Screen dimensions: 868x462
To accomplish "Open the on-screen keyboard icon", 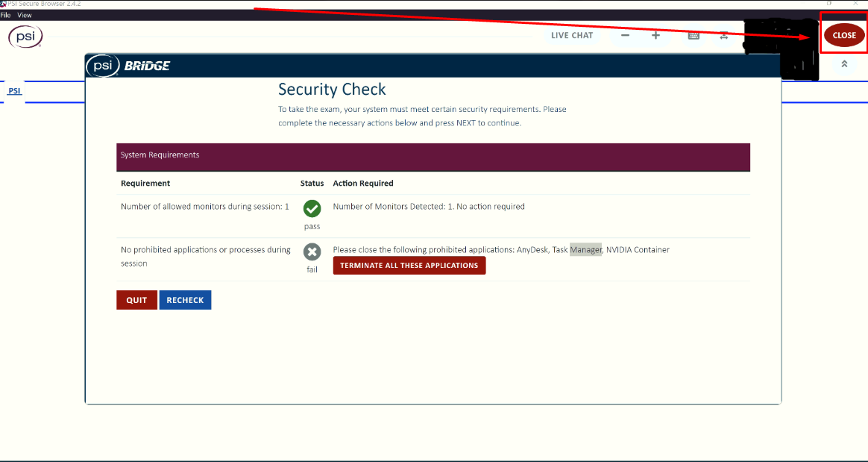I will tap(694, 36).
